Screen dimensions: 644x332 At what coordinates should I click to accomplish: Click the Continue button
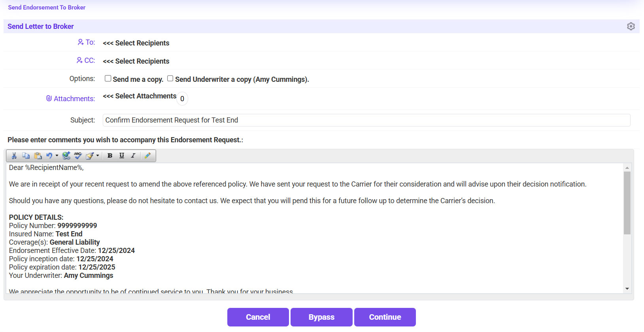click(x=385, y=317)
